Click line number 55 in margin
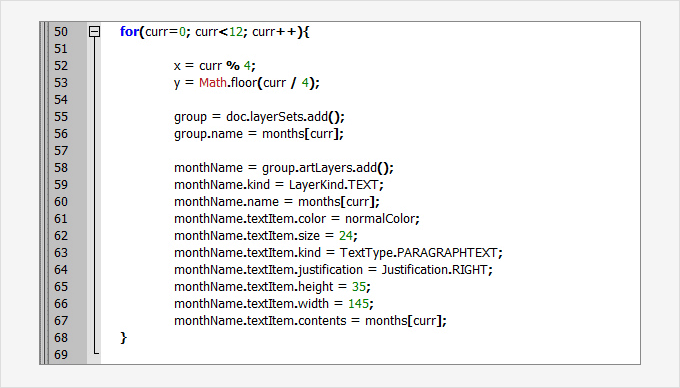 pyautogui.click(x=61, y=117)
